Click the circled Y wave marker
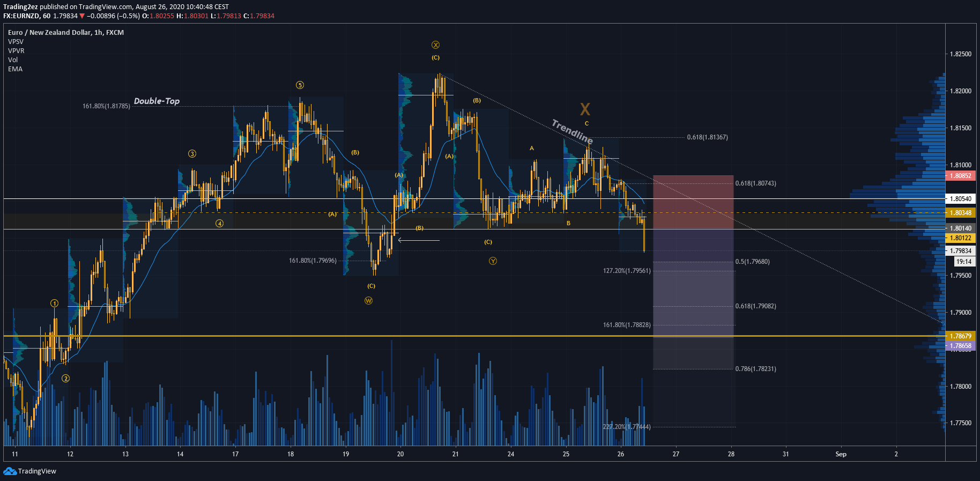Viewport: 980px width, 481px height. point(493,261)
